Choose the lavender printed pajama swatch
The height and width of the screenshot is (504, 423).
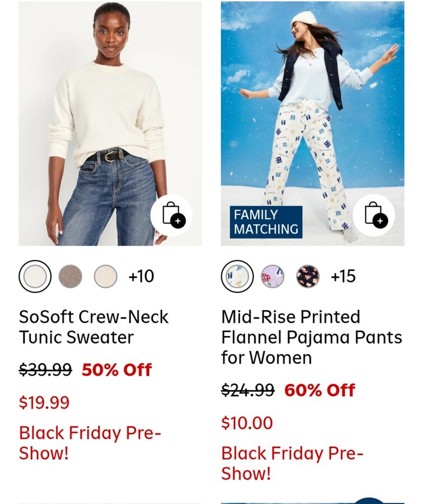tap(272, 276)
